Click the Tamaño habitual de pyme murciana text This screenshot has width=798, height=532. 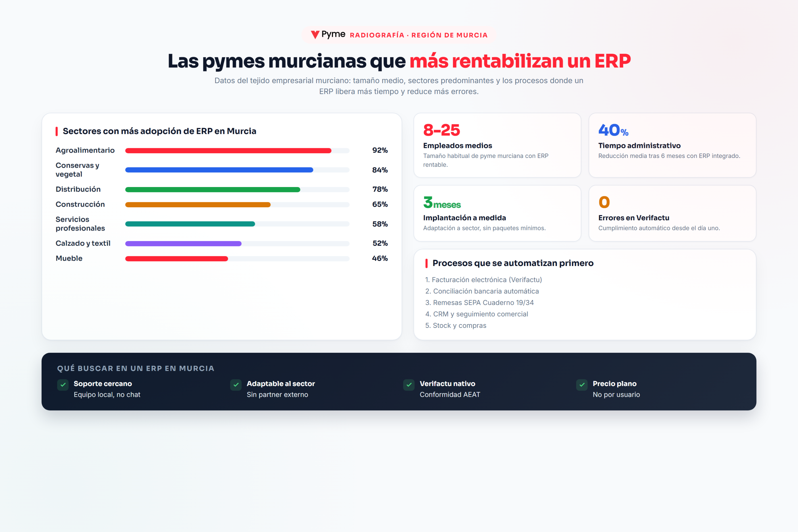[486, 160]
